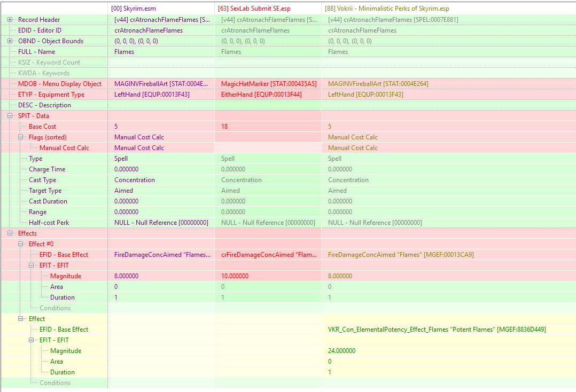Expand the Record Header row
This screenshot has width=576, height=392.
[x=10, y=19]
